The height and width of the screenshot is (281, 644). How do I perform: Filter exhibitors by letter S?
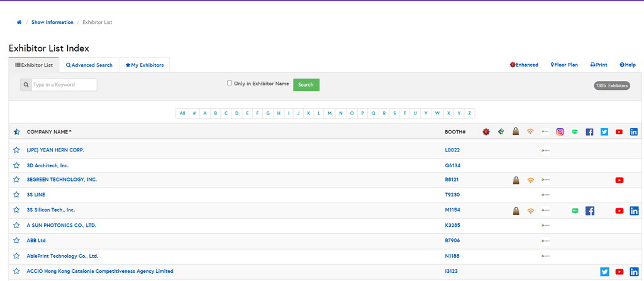coord(394,113)
